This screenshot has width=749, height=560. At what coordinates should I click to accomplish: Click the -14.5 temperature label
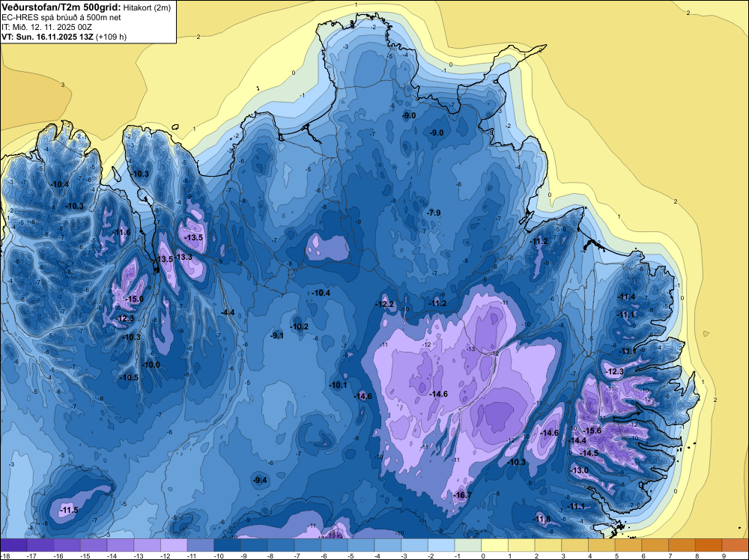coord(589,453)
